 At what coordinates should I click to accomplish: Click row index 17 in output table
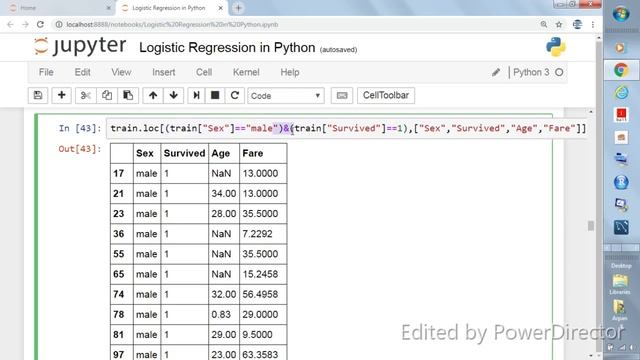pyautogui.click(x=119, y=173)
